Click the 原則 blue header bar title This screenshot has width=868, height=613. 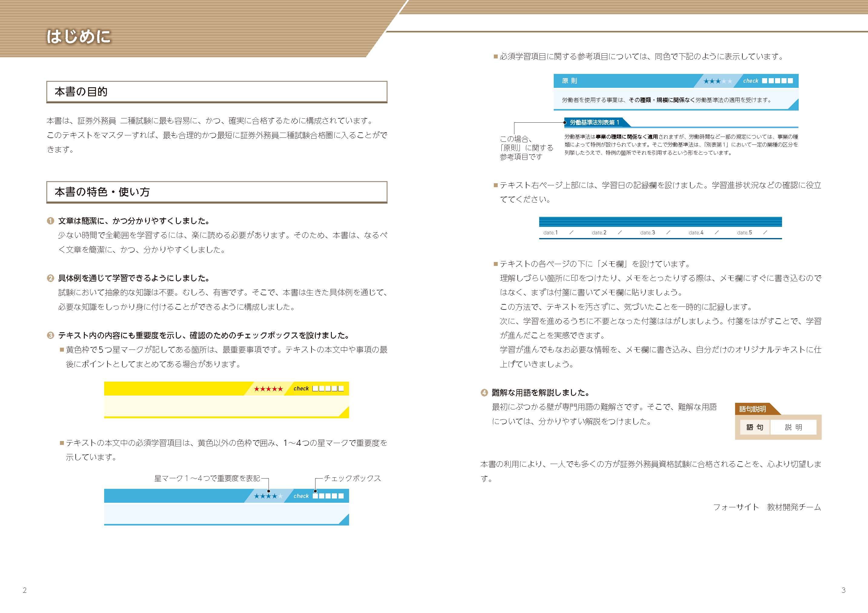point(569,81)
